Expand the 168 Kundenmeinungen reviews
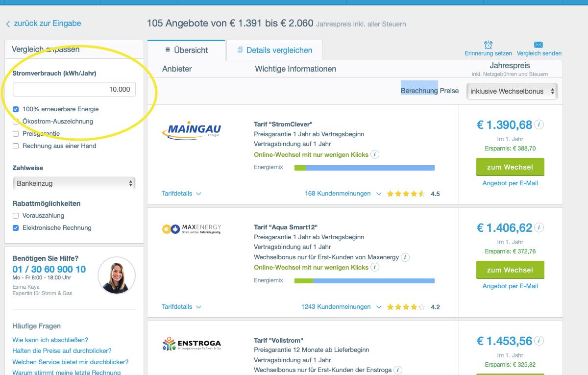The height and width of the screenshot is (375, 588). point(343,194)
